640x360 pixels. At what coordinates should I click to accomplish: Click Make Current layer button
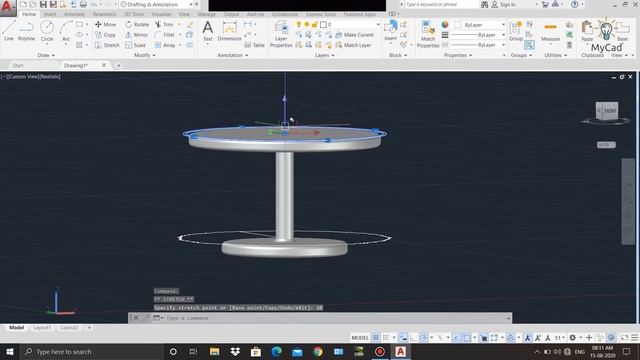coord(355,35)
